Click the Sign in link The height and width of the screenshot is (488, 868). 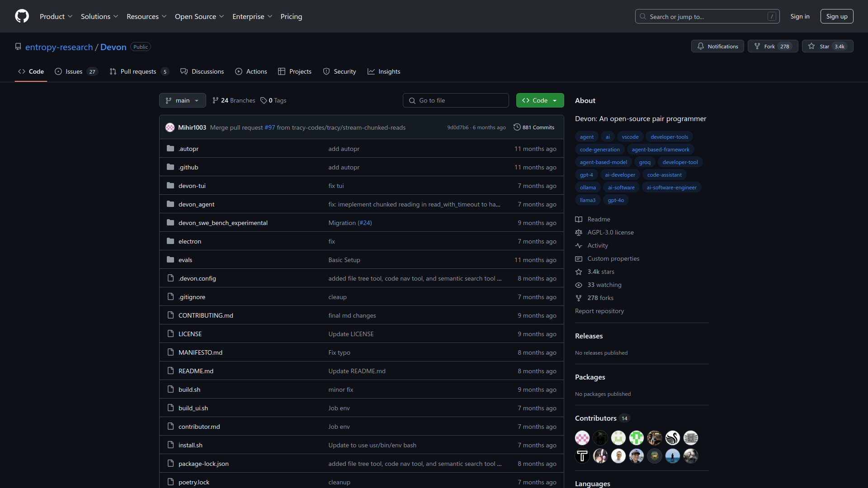click(800, 16)
